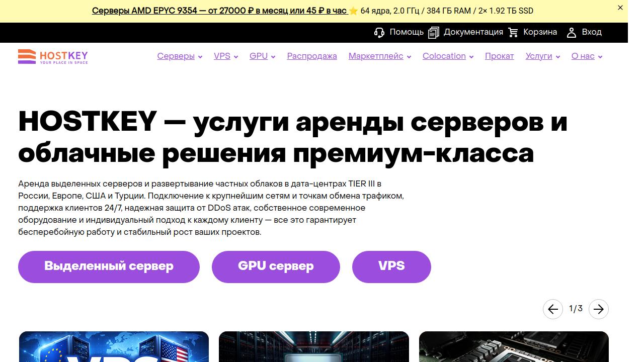644x362 pixels.
Task: Open the AMD EPYC 9354 promo link
Action: (219, 11)
